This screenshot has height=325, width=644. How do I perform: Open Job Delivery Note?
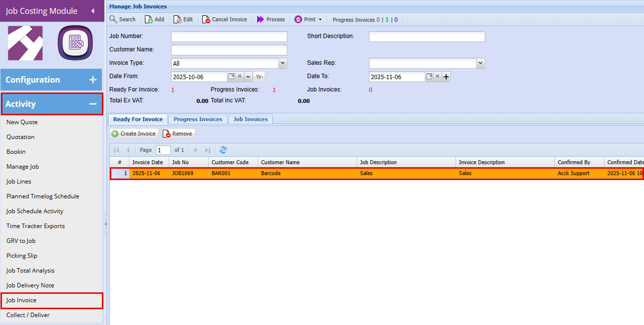(30, 285)
